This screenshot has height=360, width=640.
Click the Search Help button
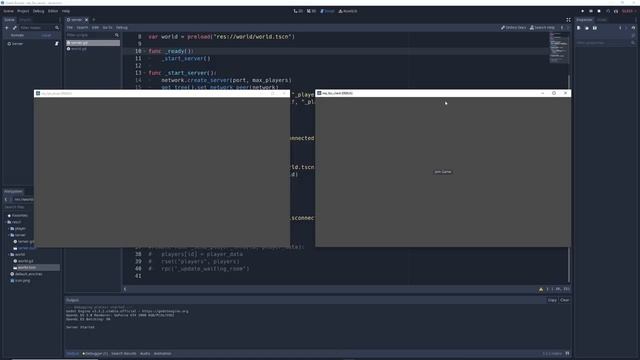[x=542, y=28]
